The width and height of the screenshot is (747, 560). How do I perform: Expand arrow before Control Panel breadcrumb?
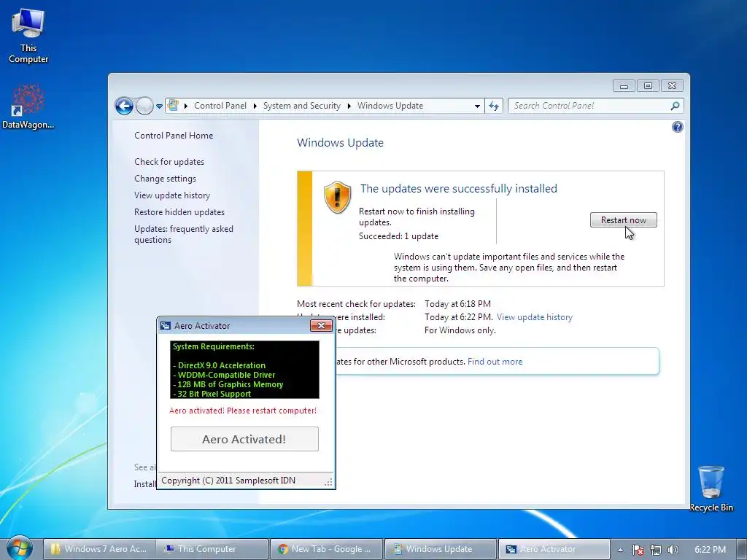point(186,106)
